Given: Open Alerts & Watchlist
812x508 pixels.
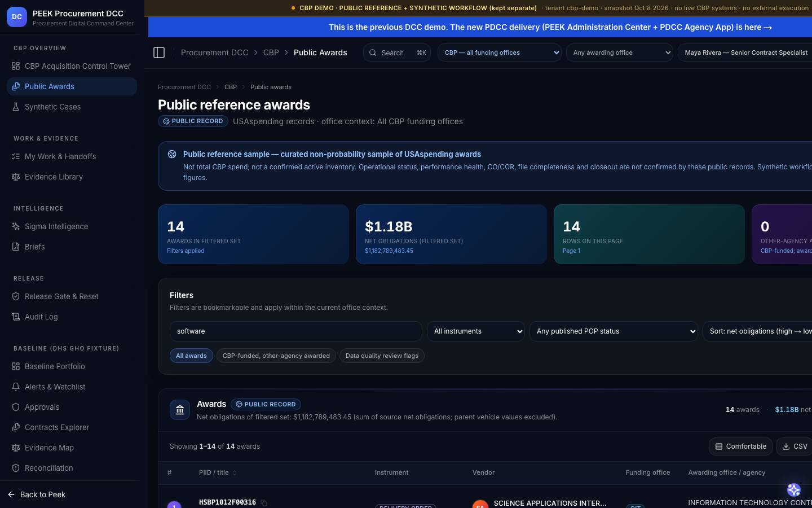Looking at the screenshot, I should [72, 387].
